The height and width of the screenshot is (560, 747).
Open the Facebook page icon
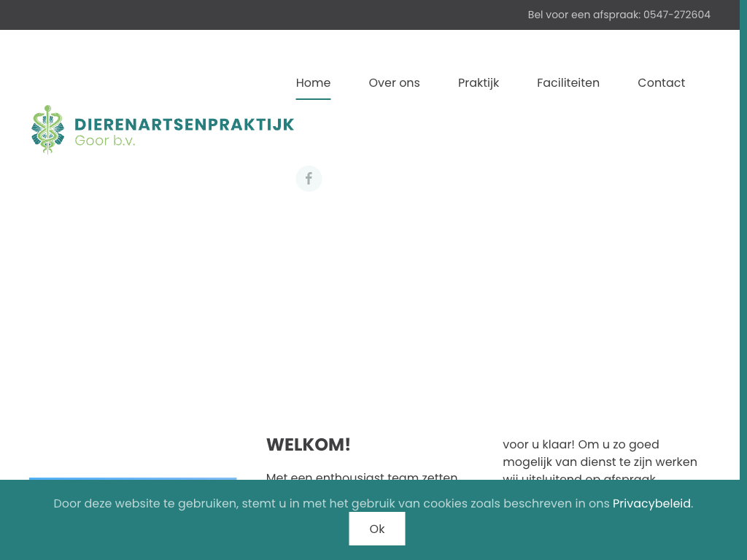(x=309, y=179)
